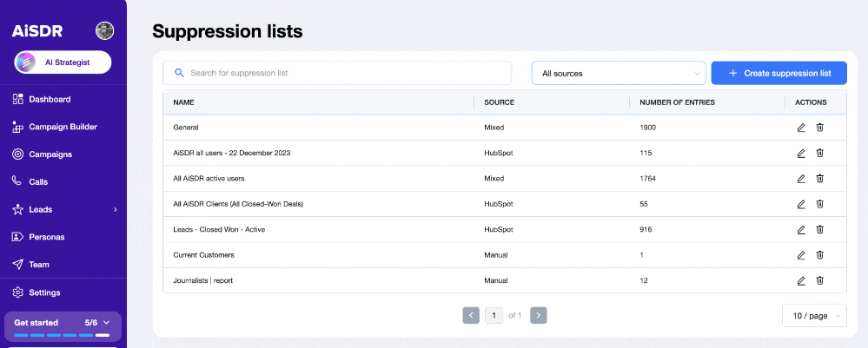
Task: Open the AI Strategist button
Action: tap(63, 62)
